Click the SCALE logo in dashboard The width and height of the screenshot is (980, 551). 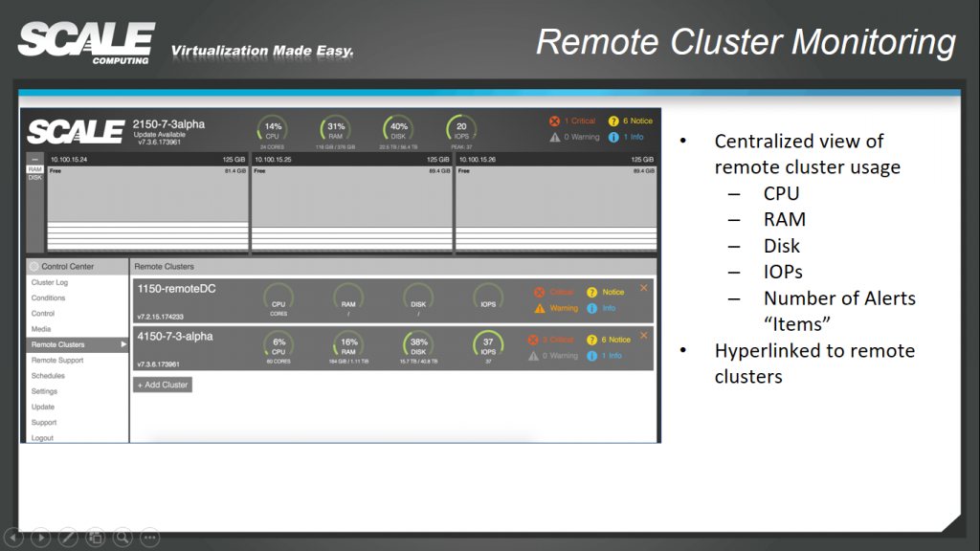[x=76, y=131]
